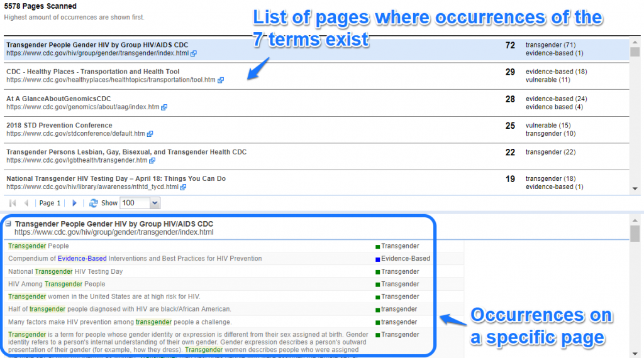Select the At A GlanceAboutGenomicsCDC row
The image size is (644, 358).
(x=58, y=99)
